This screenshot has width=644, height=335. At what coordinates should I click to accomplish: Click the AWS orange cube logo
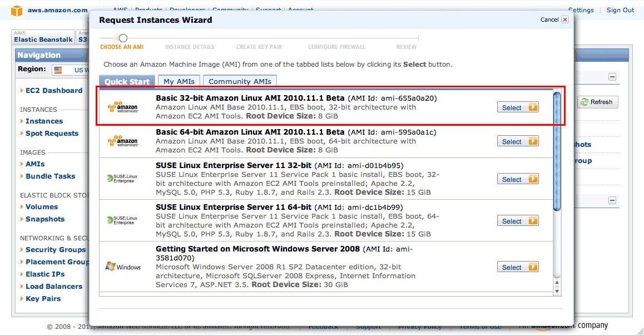click(x=17, y=11)
